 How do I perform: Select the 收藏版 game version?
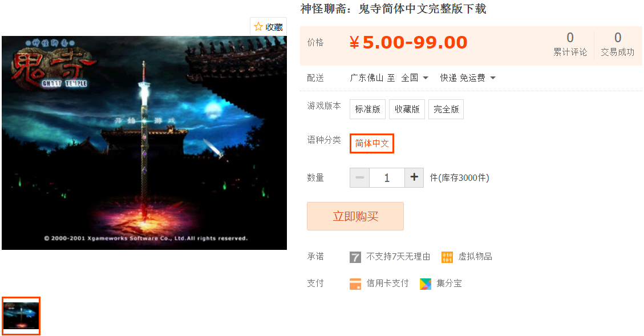[x=407, y=110]
